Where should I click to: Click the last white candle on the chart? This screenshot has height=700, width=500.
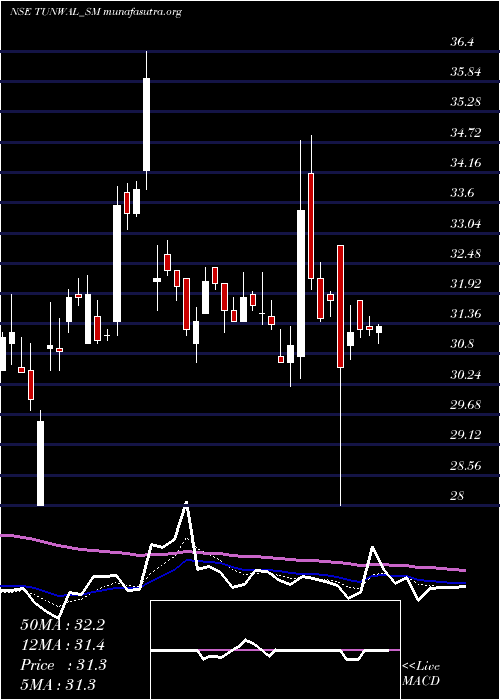[x=379, y=329]
